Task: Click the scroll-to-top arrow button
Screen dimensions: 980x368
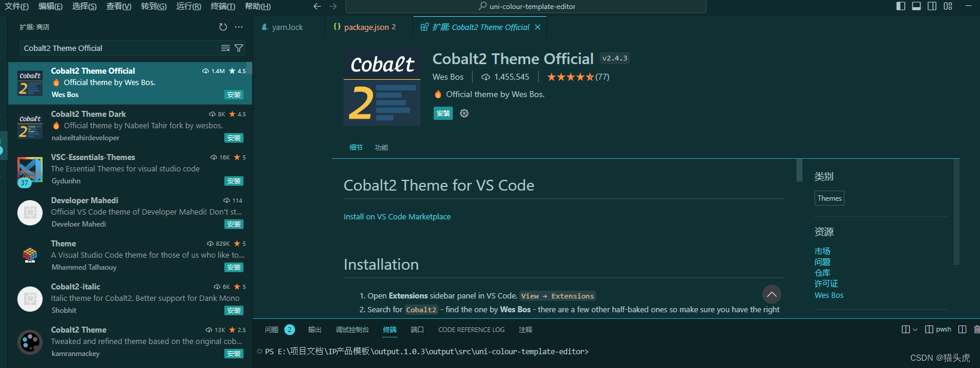Action: click(772, 294)
